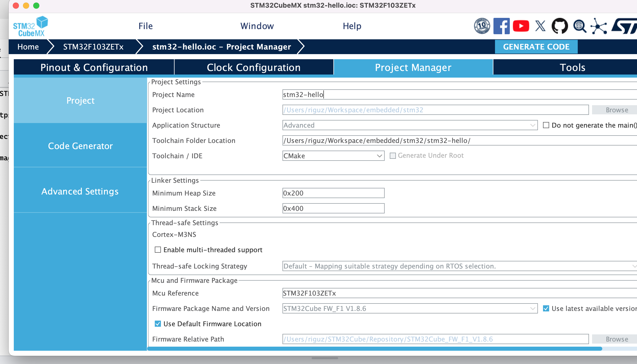Open the Code Generator section
The height and width of the screenshot is (364, 637).
(80, 146)
